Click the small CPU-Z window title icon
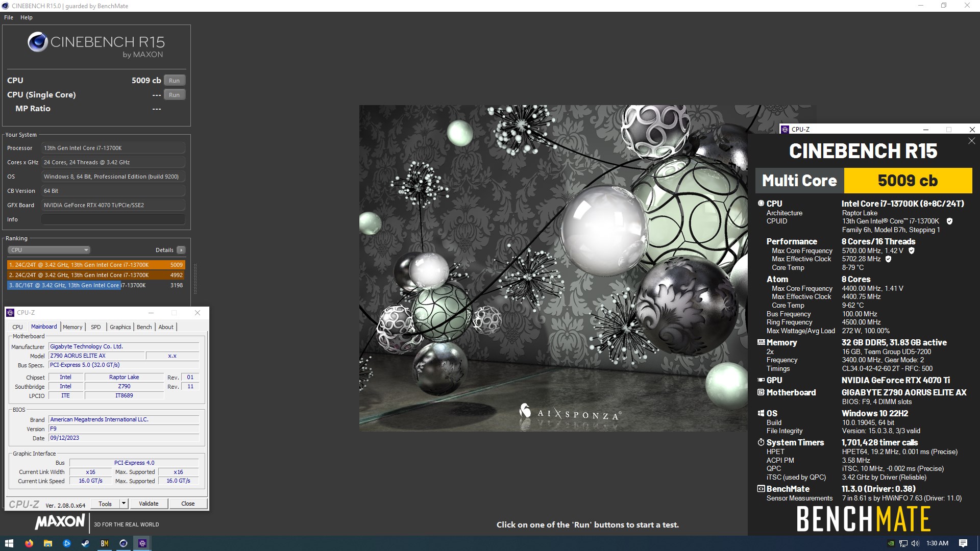The width and height of the screenshot is (980, 551). 10,313
